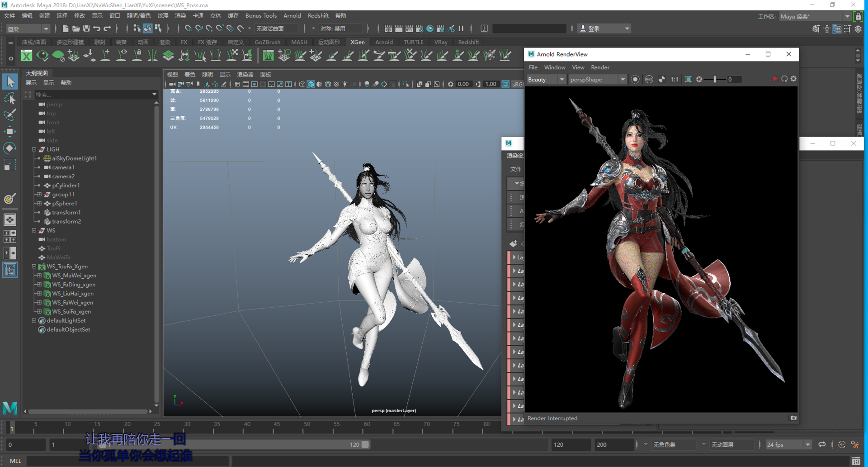Open Arnold RenderView settings gear
This screenshot has width=868, height=467.
tap(793, 79)
